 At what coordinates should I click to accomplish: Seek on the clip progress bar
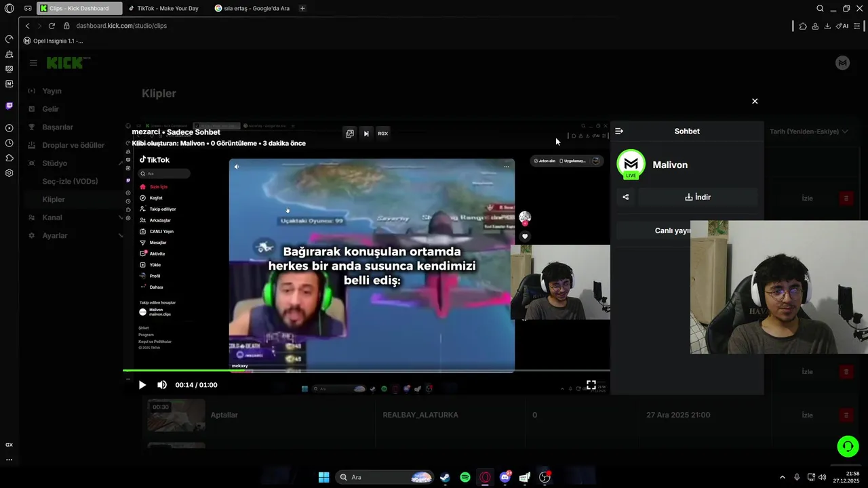point(366,370)
